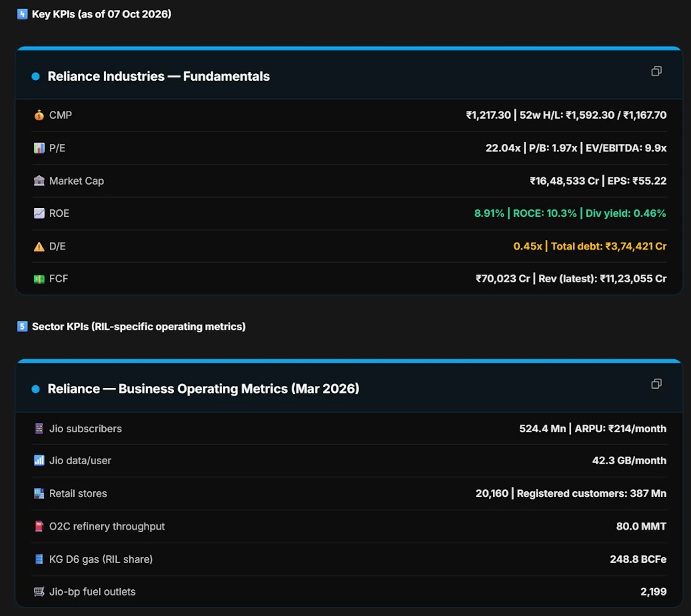Screen dimensions: 691x616
Task: Click the warning triangle icon beside D/E
Action: 39,247
